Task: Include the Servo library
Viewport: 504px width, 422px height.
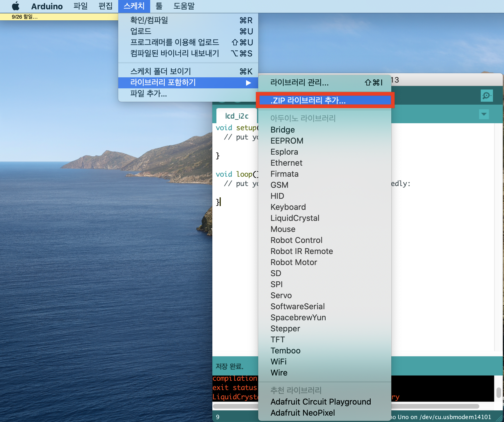Action: coord(325,295)
